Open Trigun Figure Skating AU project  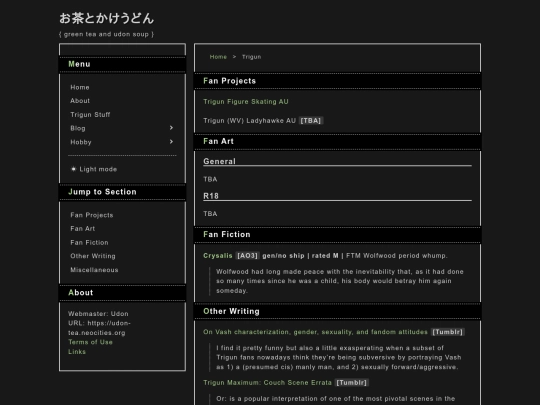[x=246, y=102]
